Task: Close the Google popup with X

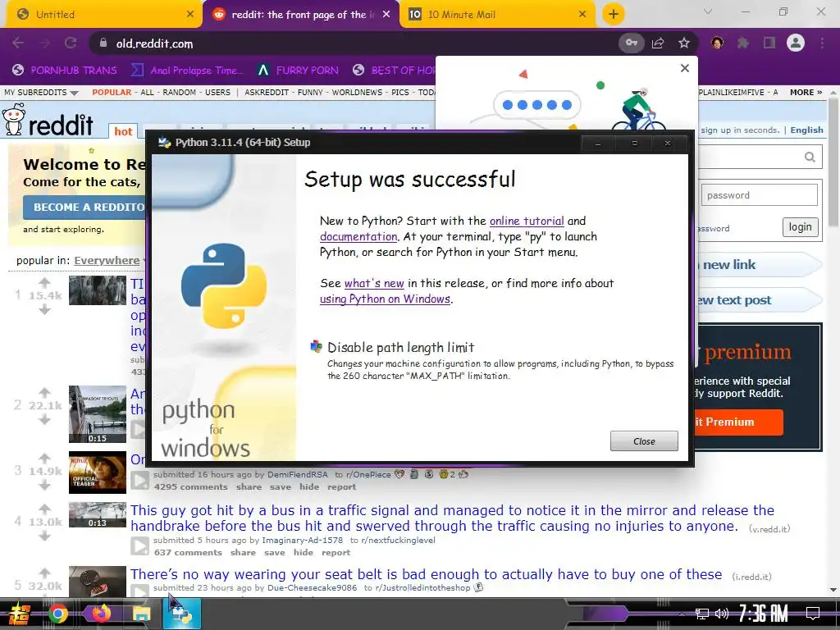Action: (684, 68)
